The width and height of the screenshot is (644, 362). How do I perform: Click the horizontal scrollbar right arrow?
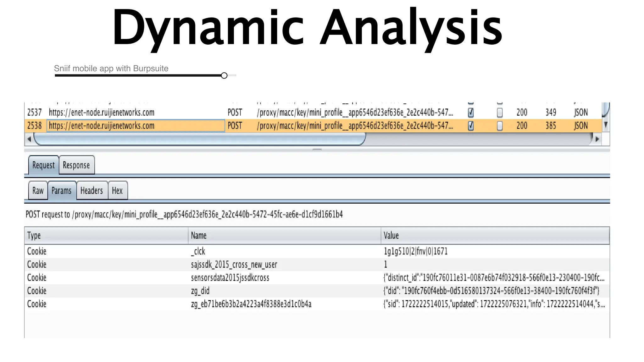pos(597,139)
